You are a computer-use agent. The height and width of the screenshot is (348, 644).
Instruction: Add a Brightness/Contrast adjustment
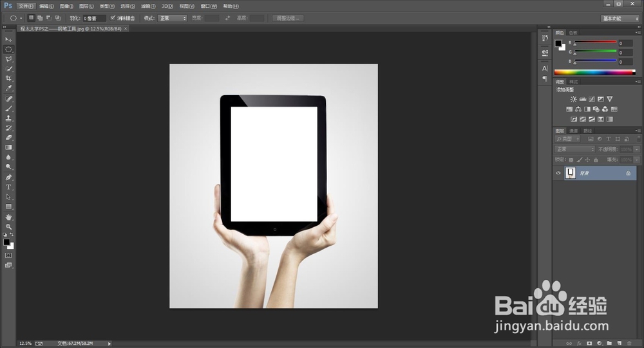(x=573, y=99)
